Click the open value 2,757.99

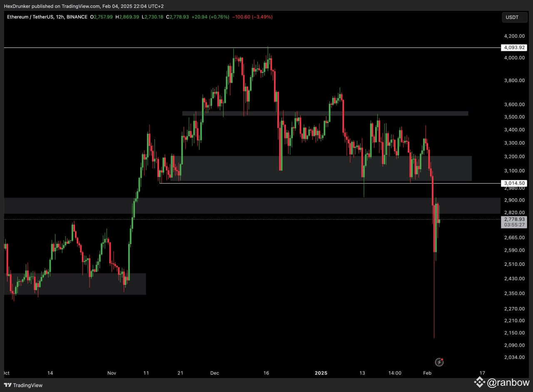click(104, 17)
